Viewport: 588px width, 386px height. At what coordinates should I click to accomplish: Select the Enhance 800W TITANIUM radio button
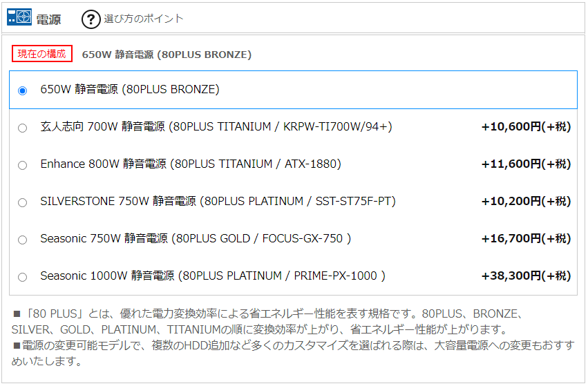tap(23, 165)
